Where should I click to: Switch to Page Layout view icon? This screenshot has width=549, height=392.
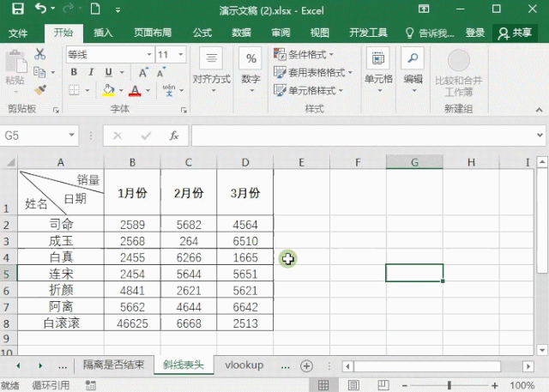[x=353, y=385]
